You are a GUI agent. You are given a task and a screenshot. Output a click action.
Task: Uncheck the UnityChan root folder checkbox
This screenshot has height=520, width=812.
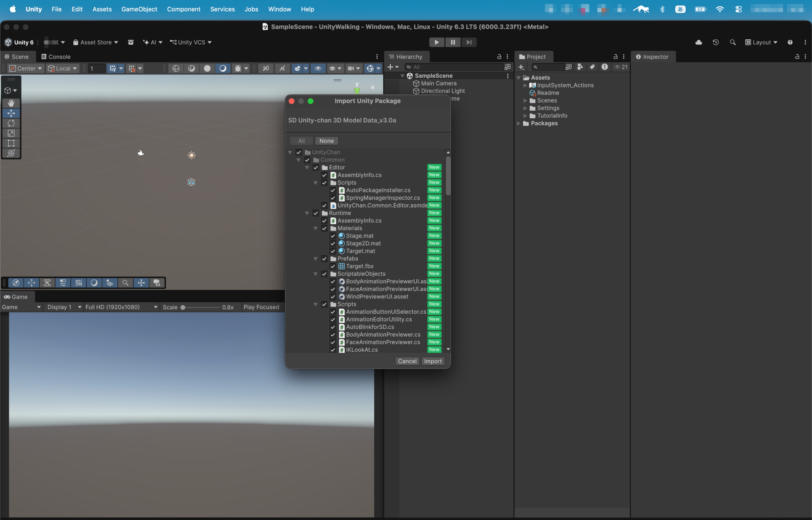point(298,152)
